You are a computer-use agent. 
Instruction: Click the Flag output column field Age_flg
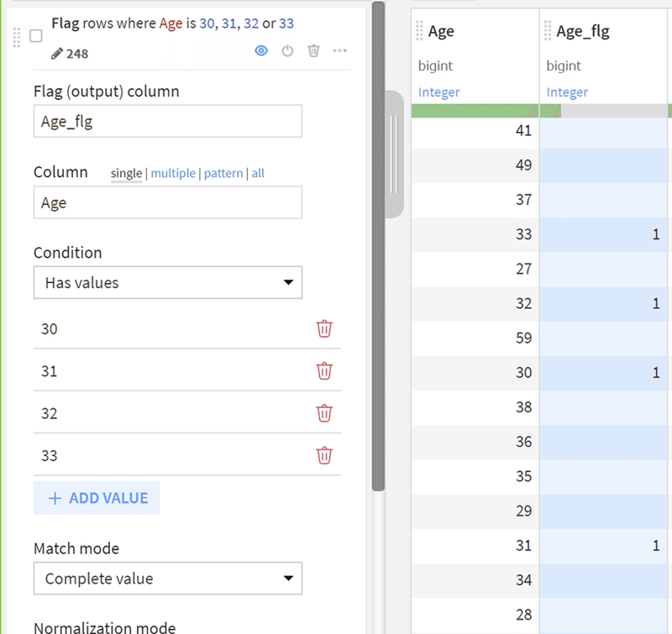pos(168,121)
